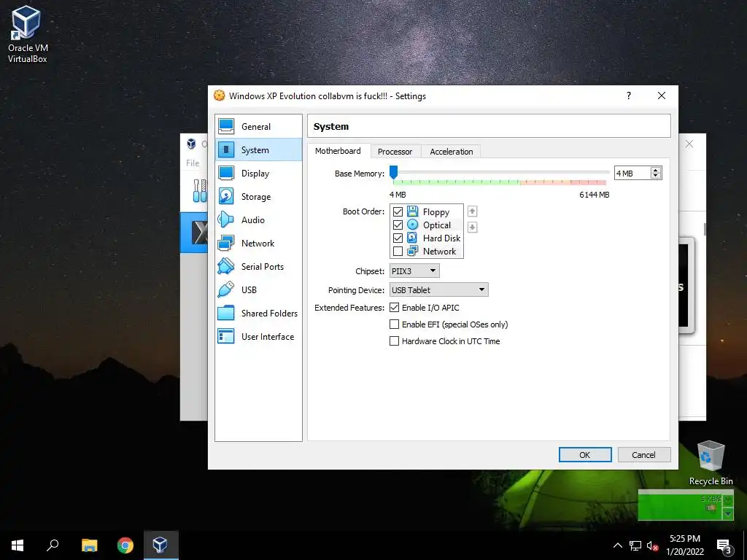Open Audio settings page
Viewport: 747px width, 560px height.
258,220
